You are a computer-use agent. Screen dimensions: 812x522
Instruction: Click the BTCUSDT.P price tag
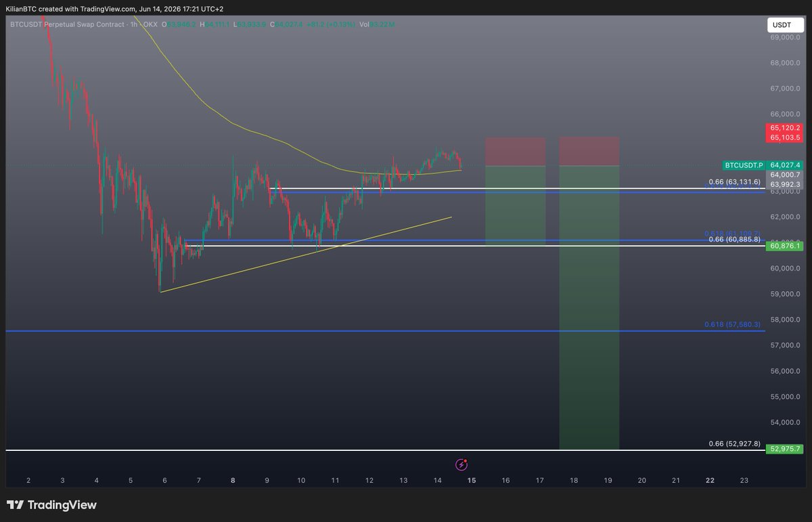pyautogui.click(x=743, y=165)
